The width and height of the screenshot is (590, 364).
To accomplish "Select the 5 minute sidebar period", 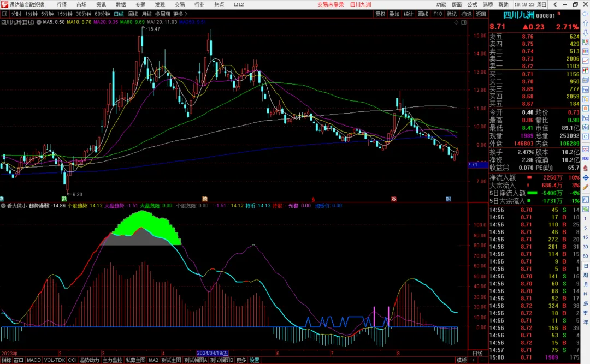I will point(586,228).
